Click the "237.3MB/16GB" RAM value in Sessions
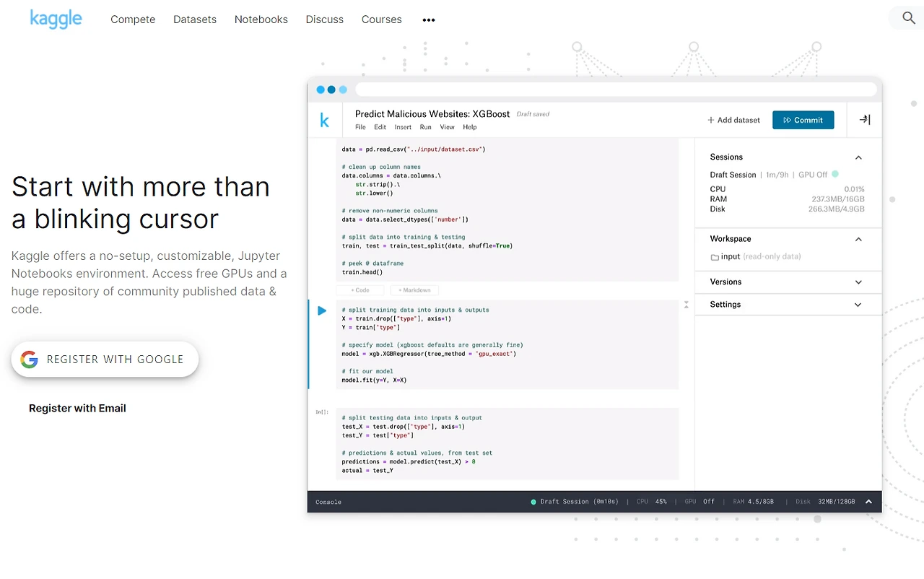The height and width of the screenshot is (579, 924). [x=837, y=199]
